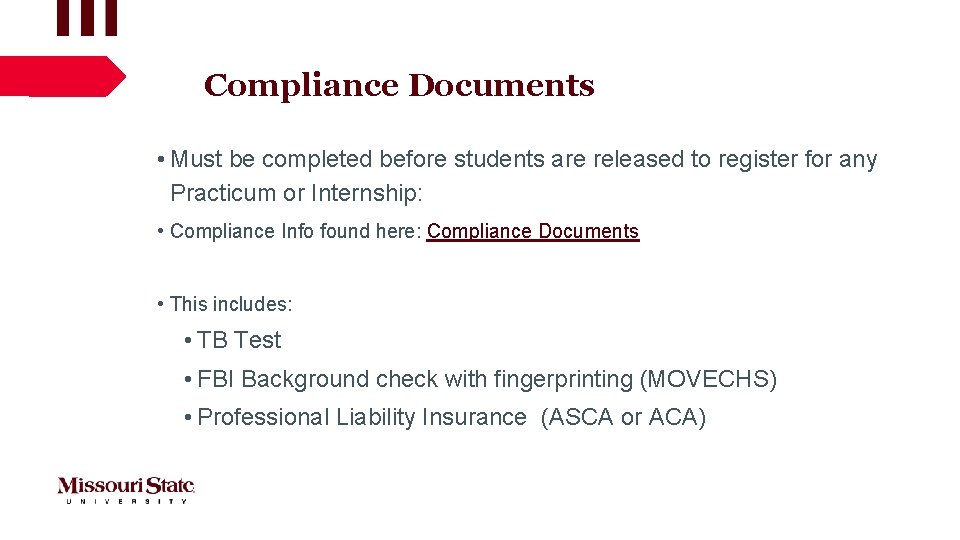This screenshot has width=960, height=540.
Task: Open the underlined Compliance Documents link
Action: [532, 231]
